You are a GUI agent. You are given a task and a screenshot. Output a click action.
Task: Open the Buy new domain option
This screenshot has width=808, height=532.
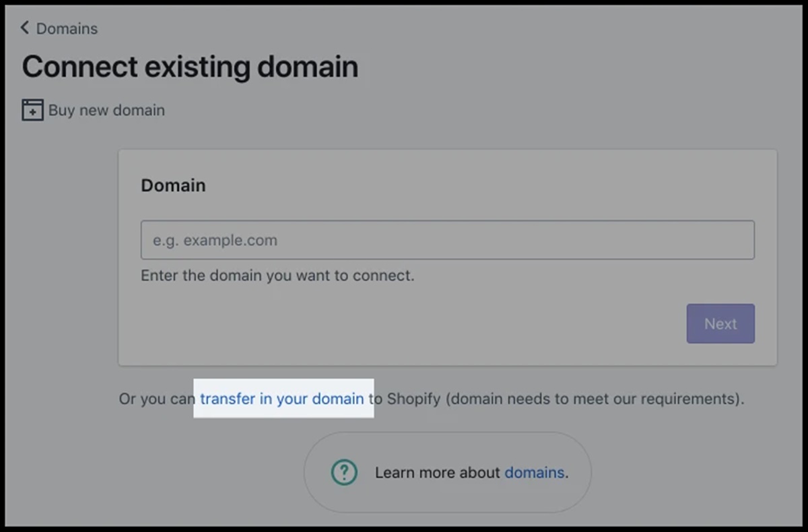tap(106, 110)
